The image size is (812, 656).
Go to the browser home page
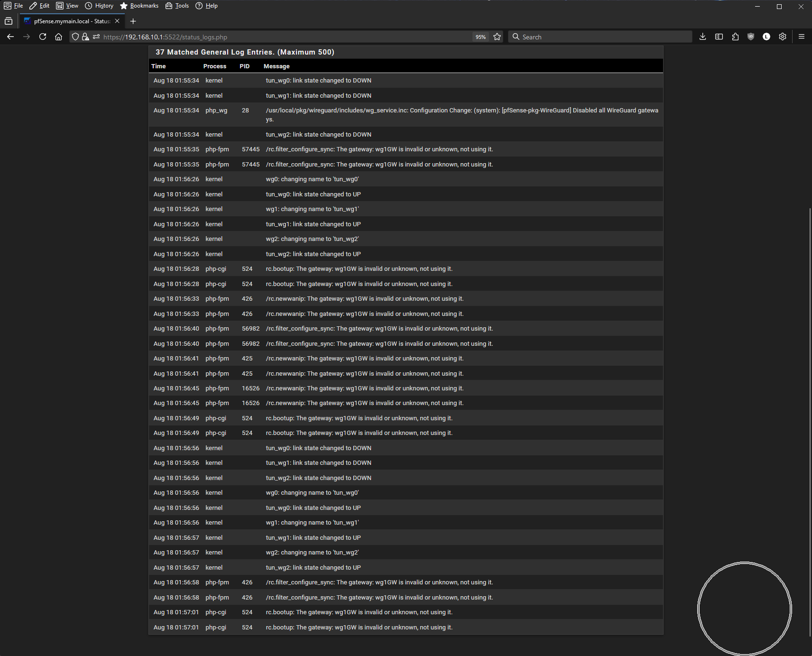[59, 37]
